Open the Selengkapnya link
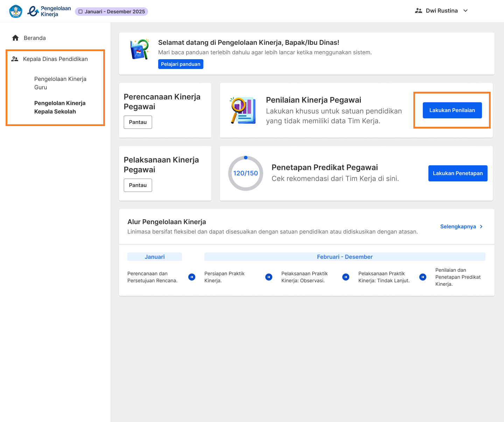The width and height of the screenshot is (504, 422). [x=458, y=227]
